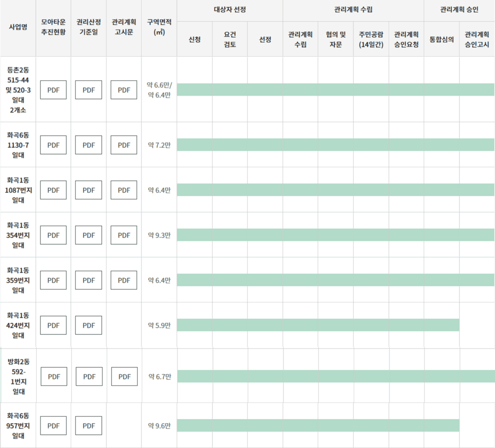The width and height of the screenshot is (495, 448).
Task: Click the green progress bar for 화곡1동 359번지
Action: pos(335,280)
